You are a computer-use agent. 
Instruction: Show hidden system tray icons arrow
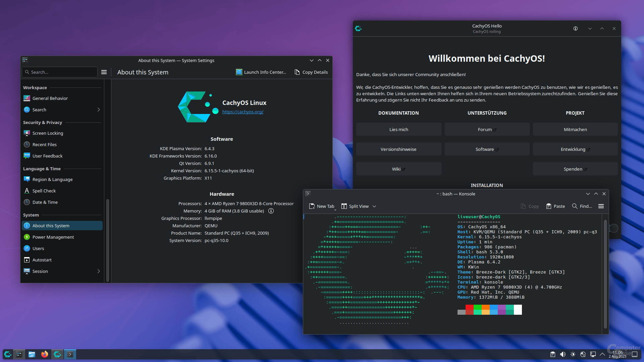click(x=602, y=354)
